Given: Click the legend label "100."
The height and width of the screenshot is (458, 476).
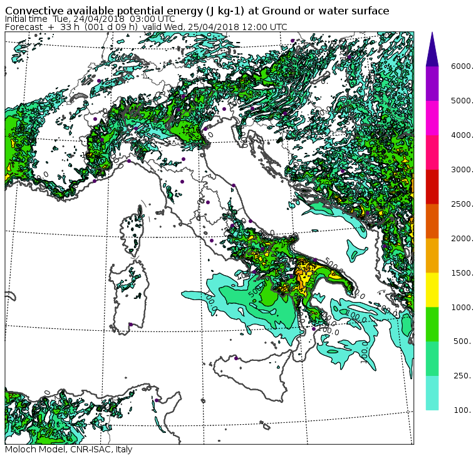Looking at the screenshot, I should click(463, 410).
